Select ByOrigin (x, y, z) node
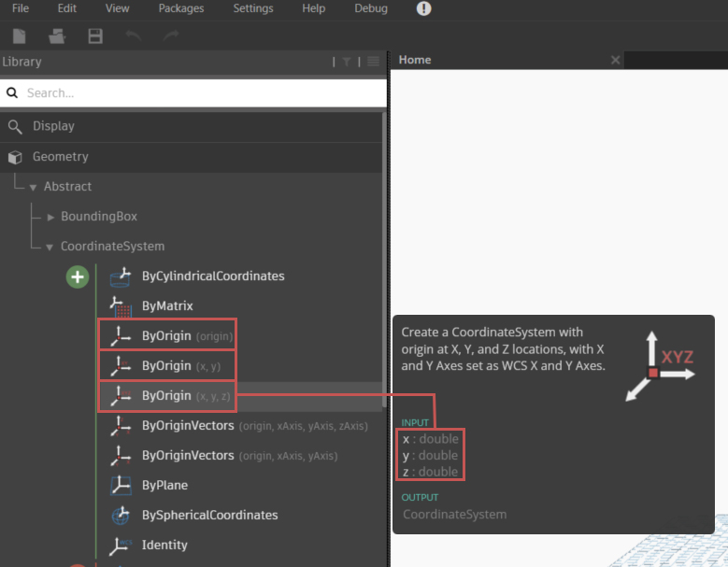 [168, 396]
